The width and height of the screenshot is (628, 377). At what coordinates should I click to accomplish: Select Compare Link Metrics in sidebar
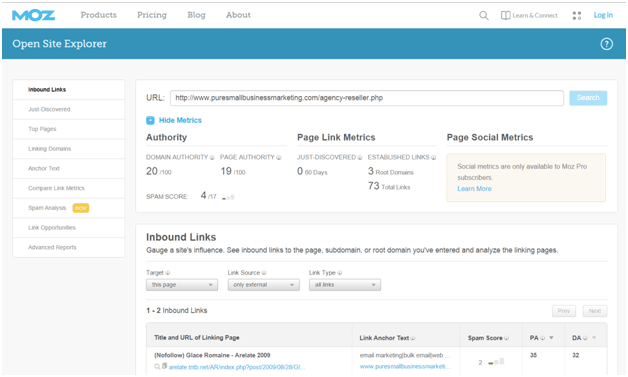click(69, 188)
